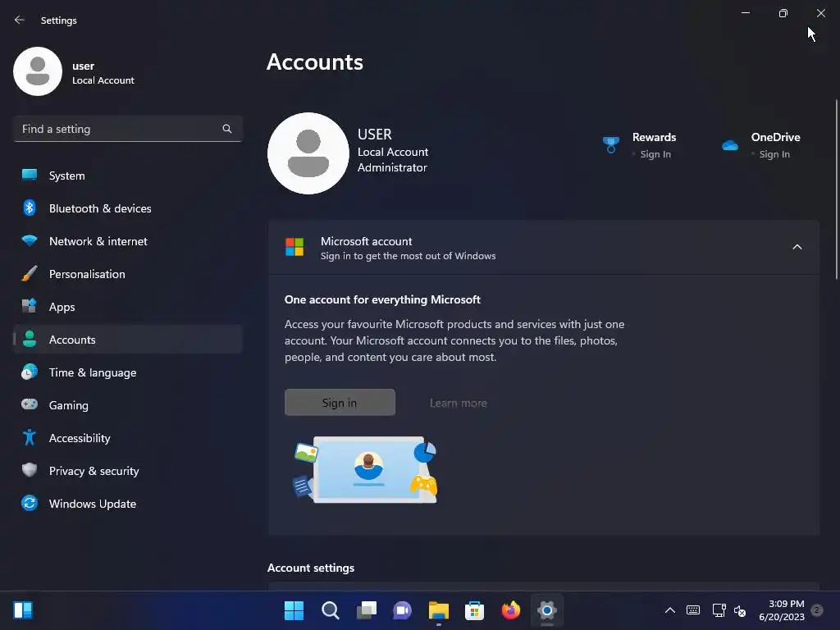The image size is (840, 630).
Task: Go to System settings
Action: click(127, 176)
